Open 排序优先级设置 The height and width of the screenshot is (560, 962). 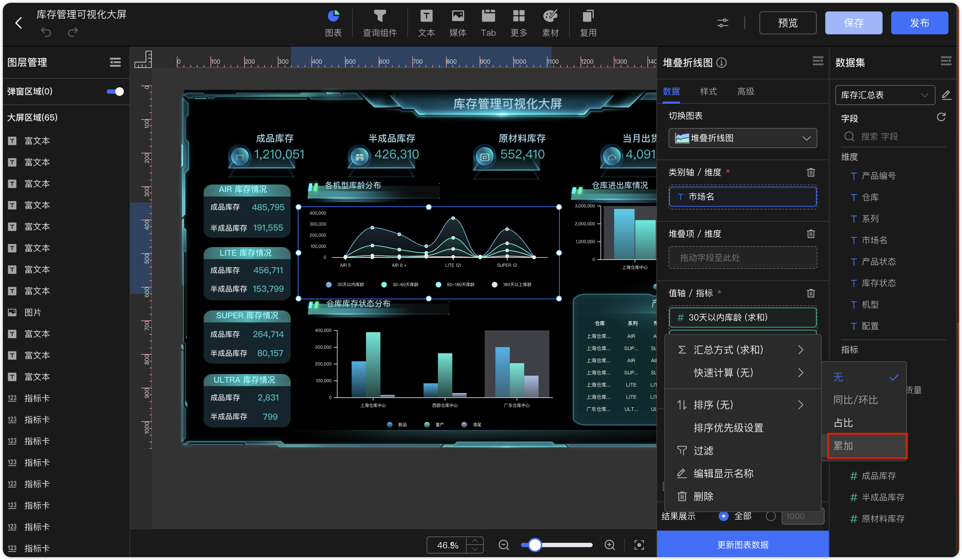[743, 428]
